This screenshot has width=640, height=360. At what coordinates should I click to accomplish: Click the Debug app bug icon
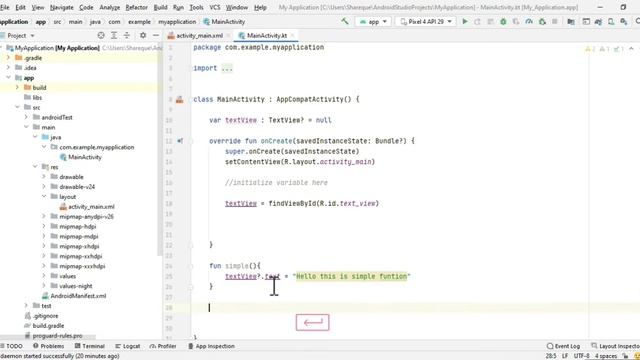coord(503,22)
